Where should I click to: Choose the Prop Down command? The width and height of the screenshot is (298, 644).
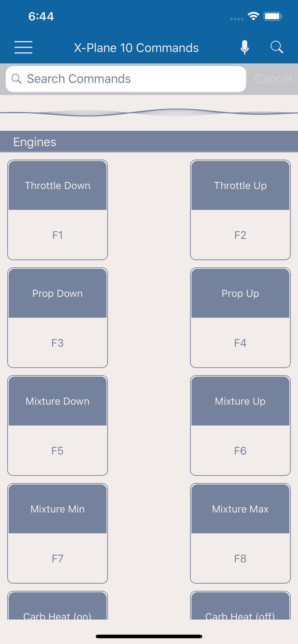[x=58, y=317]
